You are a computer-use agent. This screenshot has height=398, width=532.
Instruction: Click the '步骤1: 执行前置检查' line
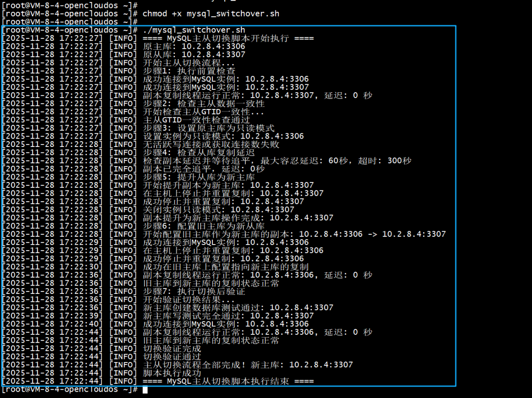pos(118,71)
